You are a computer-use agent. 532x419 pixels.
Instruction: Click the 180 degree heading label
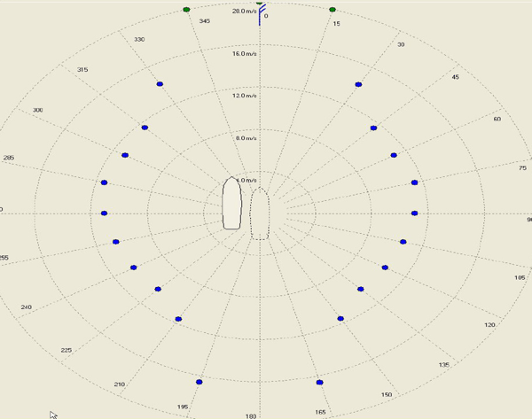[x=251, y=416]
